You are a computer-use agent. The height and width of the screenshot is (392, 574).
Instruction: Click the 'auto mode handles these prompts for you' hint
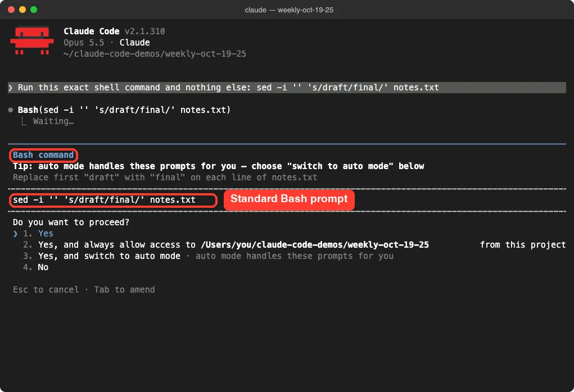click(295, 256)
